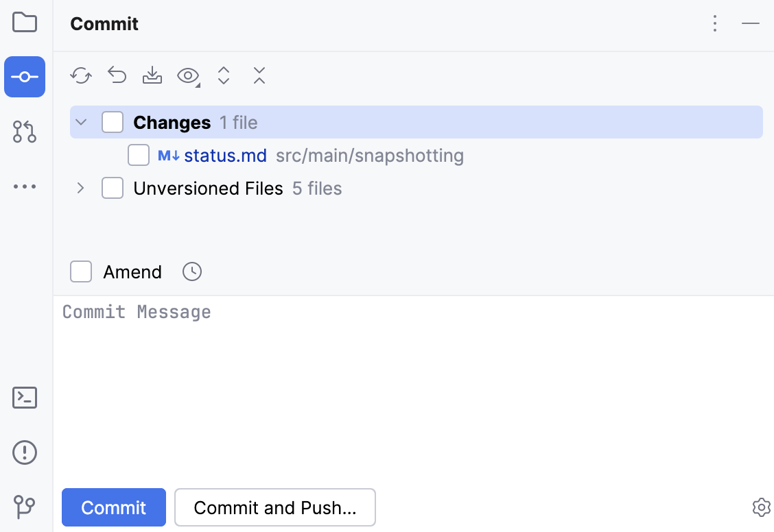
Task: Shelve changes silently
Action: coord(152,75)
